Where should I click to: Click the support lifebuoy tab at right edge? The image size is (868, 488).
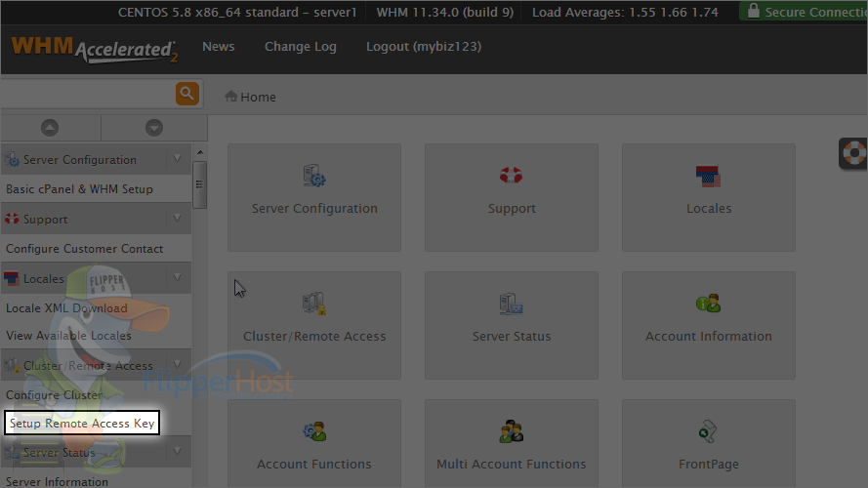(853, 153)
